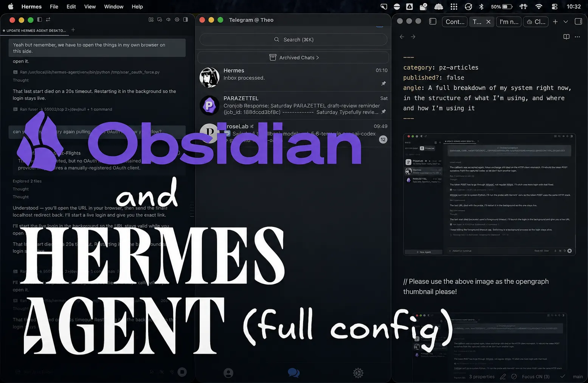Open Obsidian note more options menu
The image size is (588, 383).
[x=577, y=37]
